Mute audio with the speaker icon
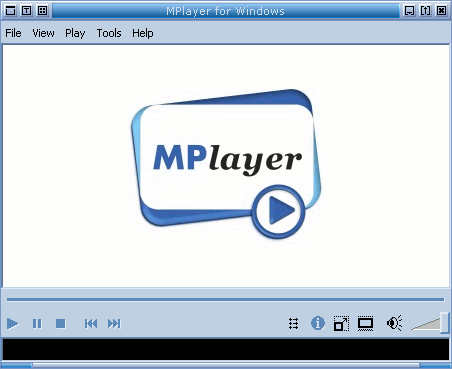 coord(394,323)
